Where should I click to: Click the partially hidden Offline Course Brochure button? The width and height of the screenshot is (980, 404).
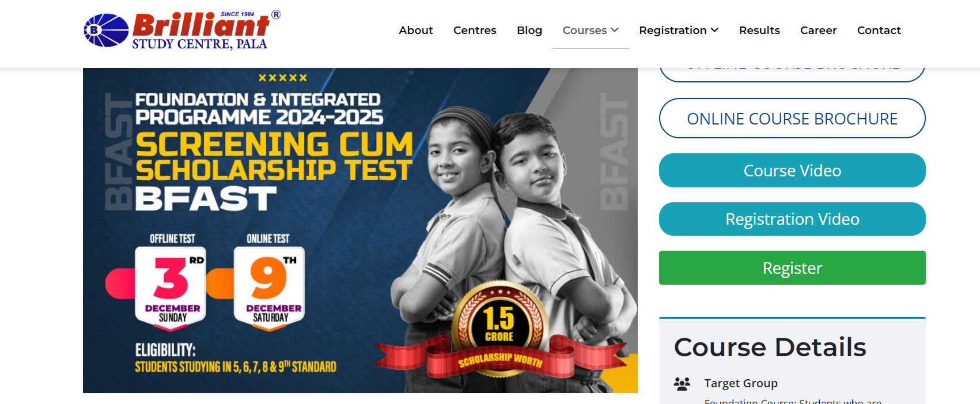792,75
